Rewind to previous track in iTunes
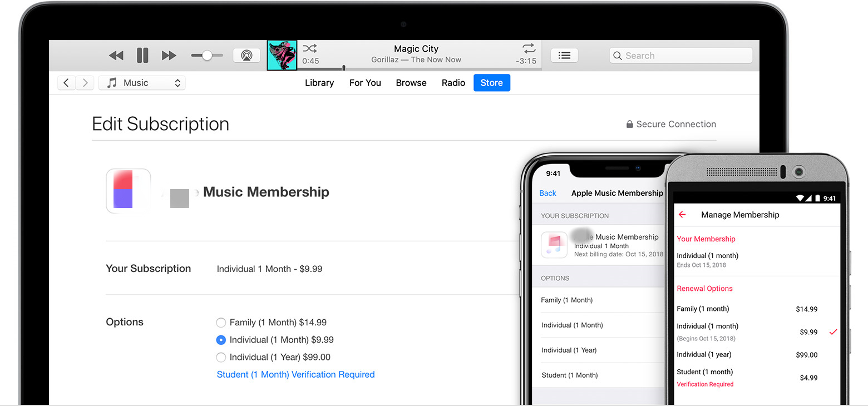This screenshot has height=406, width=868. pyautogui.click(x=116, y=56)
